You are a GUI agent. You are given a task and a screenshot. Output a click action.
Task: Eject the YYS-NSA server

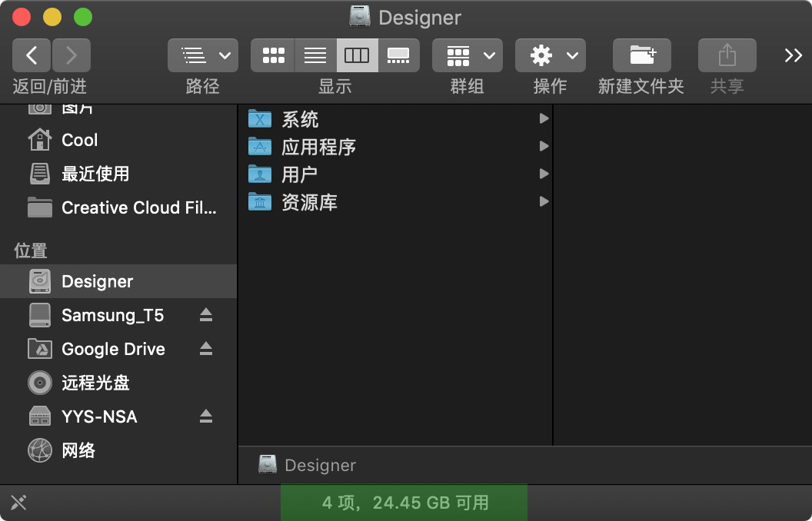[206, 416]
